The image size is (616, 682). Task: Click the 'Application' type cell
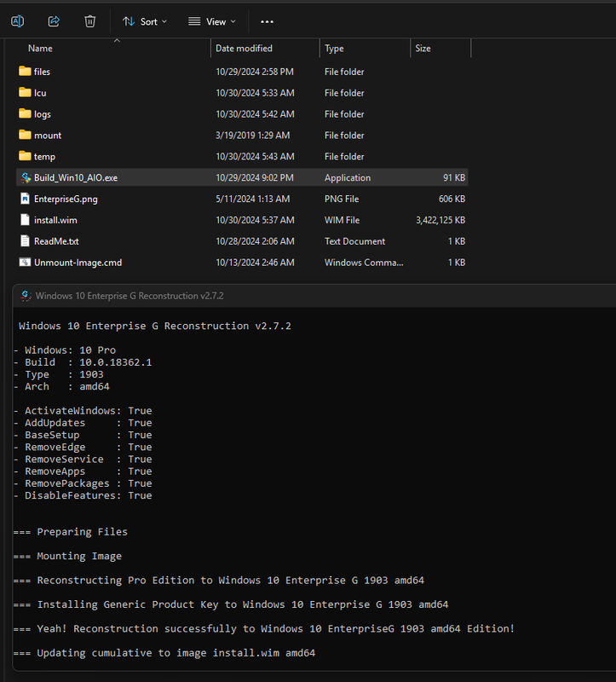pos(348,177)
